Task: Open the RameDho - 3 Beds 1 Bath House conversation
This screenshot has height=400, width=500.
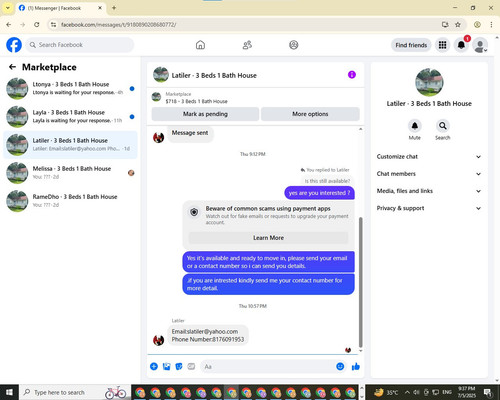Action: [70, 201]
